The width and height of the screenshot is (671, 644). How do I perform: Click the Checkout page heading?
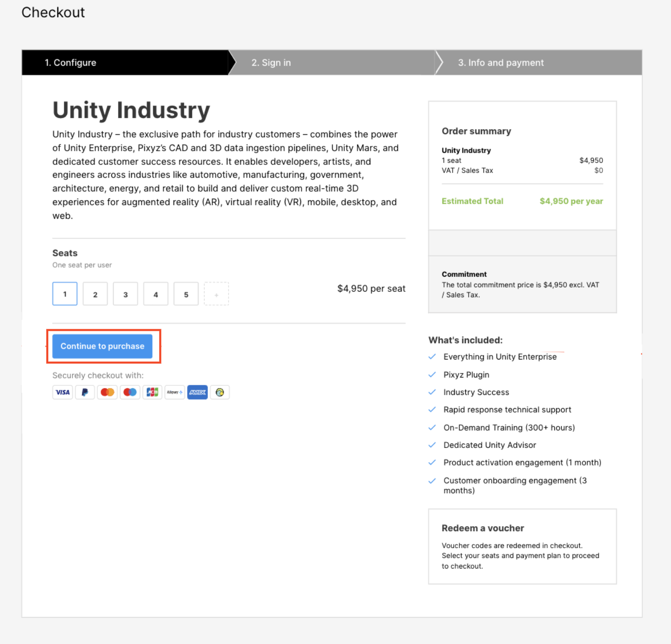53,12
